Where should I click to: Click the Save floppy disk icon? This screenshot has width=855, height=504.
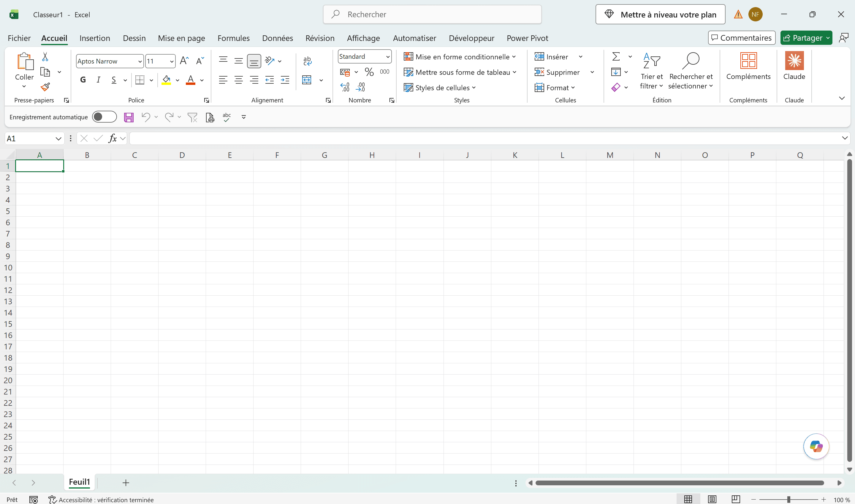point(129,117)
